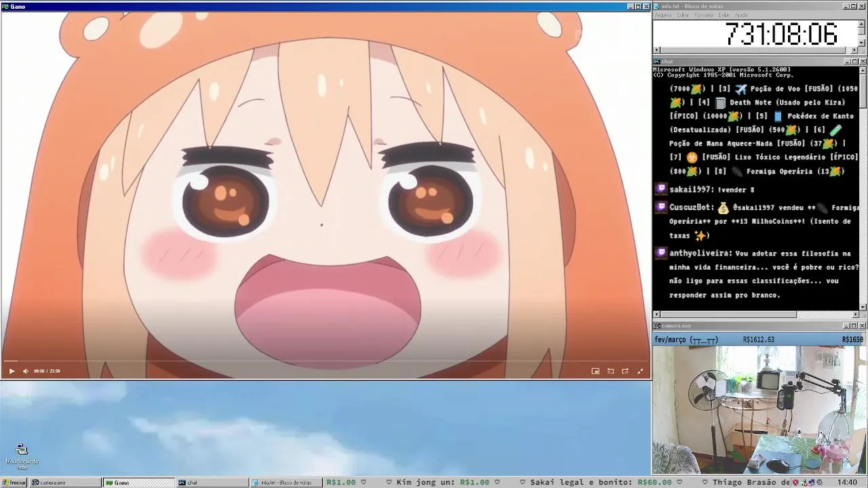The height and width of the screenshot is (488, 868).
Task: Open the Formatar menu in Bloco de notas
Action: 704,15
